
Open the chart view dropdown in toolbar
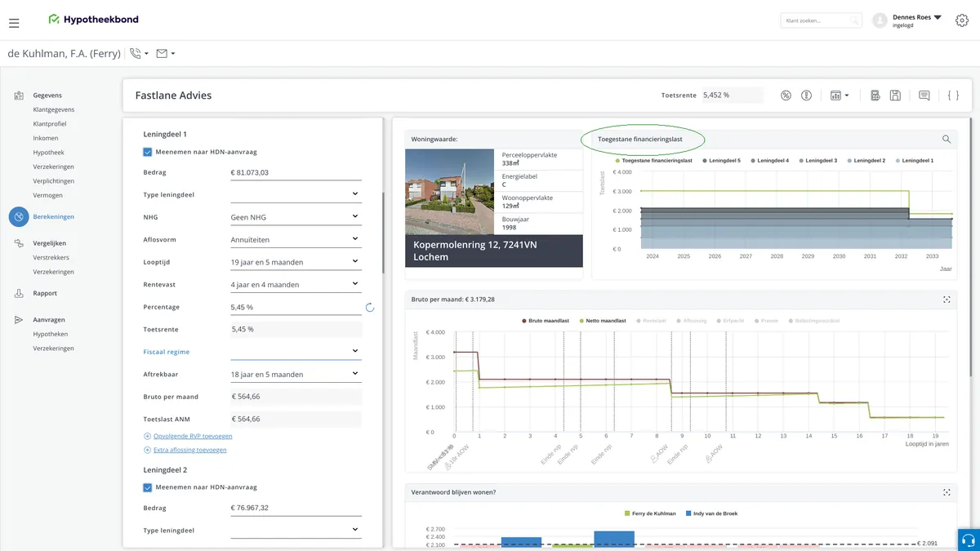[x=839, y=96]
